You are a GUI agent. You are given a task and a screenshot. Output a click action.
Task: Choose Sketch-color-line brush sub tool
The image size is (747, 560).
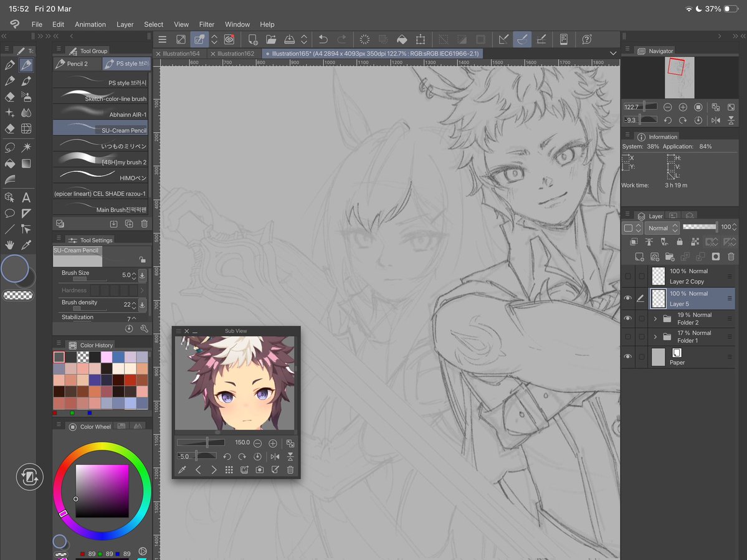point(100,97)
